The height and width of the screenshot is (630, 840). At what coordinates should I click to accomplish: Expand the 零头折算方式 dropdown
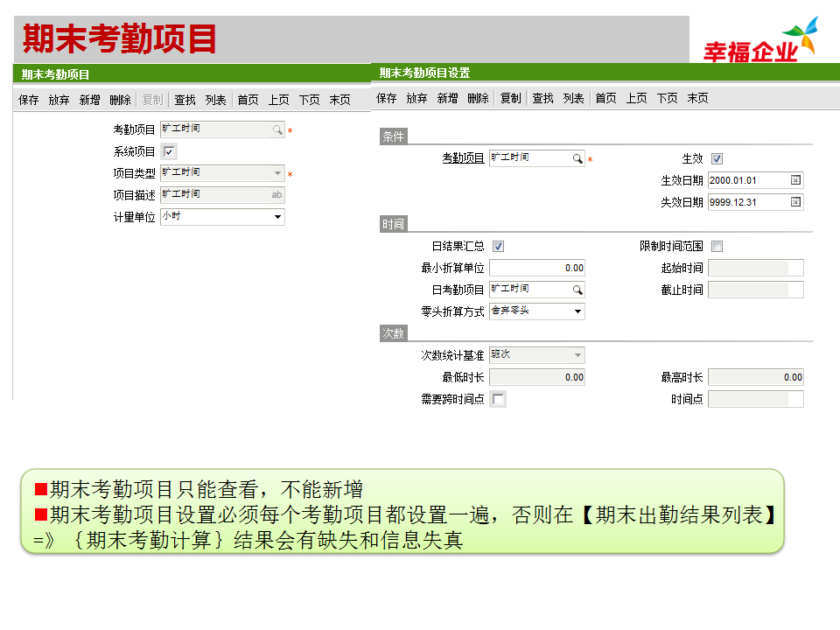[x=577, y=311]
